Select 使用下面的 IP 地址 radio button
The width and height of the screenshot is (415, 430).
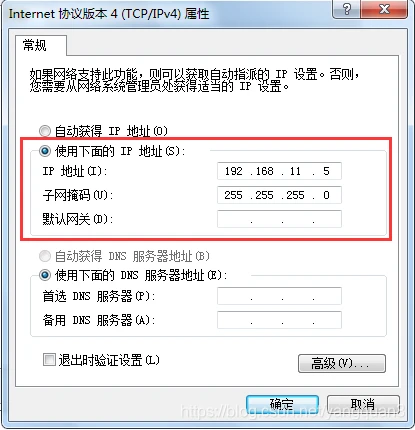(x=45, y=151)
